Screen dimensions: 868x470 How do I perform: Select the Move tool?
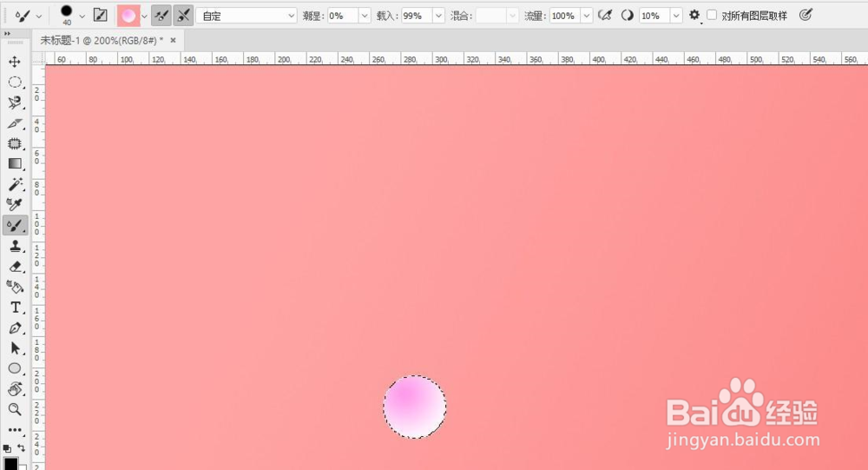15,62
